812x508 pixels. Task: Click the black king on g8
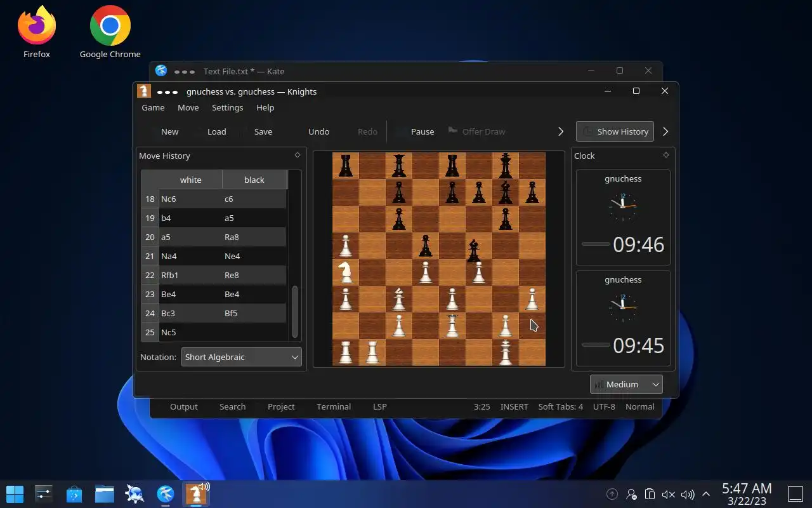[506, 166]
